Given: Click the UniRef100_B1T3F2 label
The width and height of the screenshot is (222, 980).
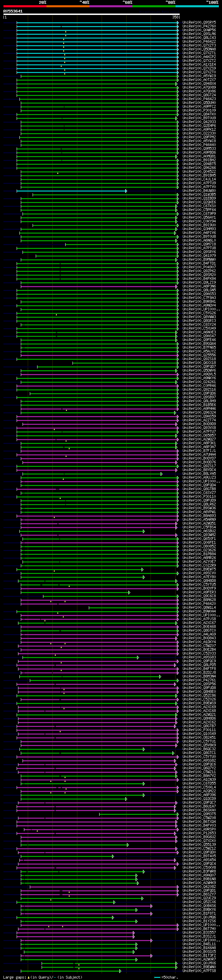Looking at the screenshot, I should [x=199, y=955].
